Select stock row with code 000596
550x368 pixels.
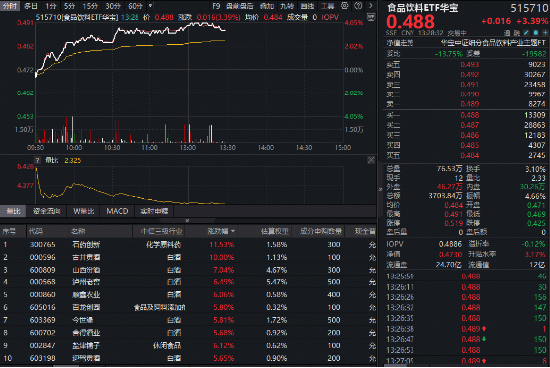188,257
